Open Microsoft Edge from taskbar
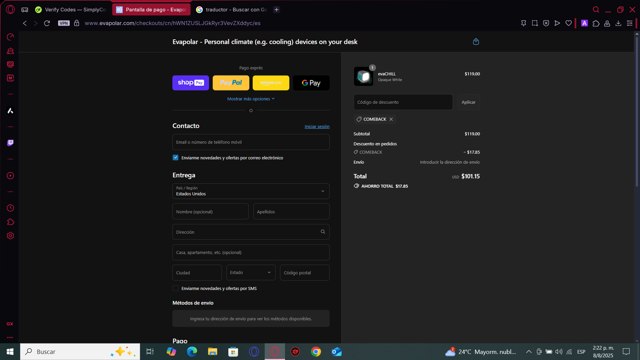Viewport: 640px width, 360px height. (x=192, y=351)
